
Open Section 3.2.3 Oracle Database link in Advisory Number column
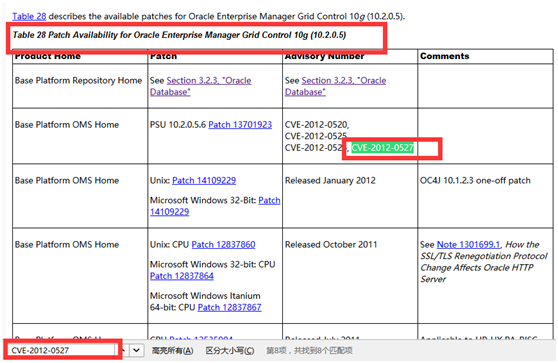(335, 86)
